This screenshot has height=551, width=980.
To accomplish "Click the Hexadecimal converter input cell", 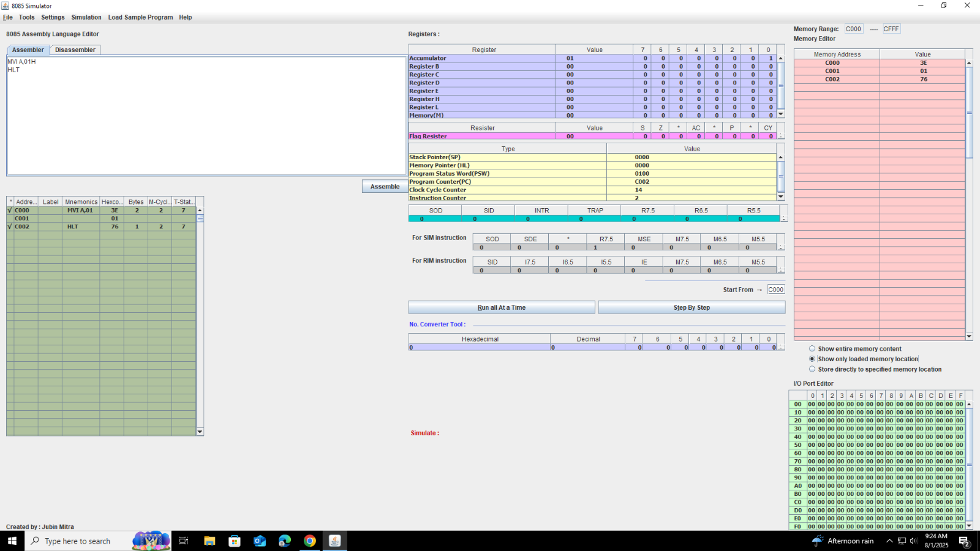I will (x=480, y=347).
